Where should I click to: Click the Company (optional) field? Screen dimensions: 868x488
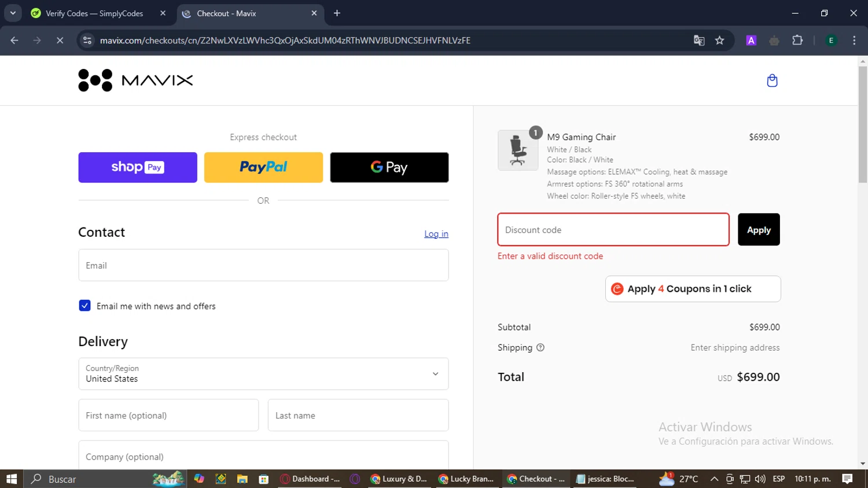pyautogui.click(x=263, y=456)
